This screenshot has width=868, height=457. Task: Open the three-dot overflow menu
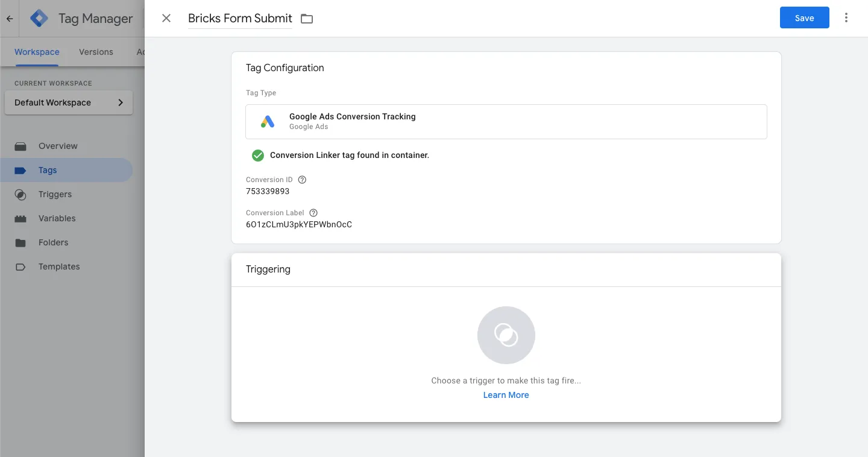pos(846,17)
